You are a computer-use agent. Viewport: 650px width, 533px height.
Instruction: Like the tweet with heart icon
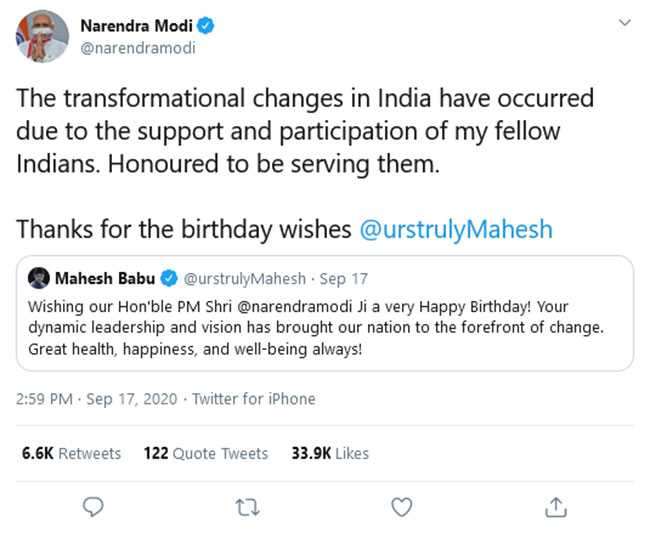click(x=401, y=507)
